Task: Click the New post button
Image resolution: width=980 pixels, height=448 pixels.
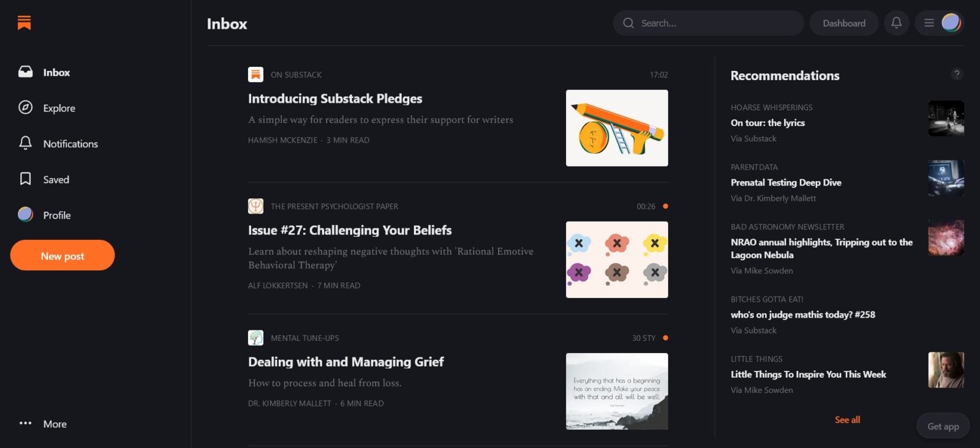Action: pyautogui.click(x=62, y=255)
